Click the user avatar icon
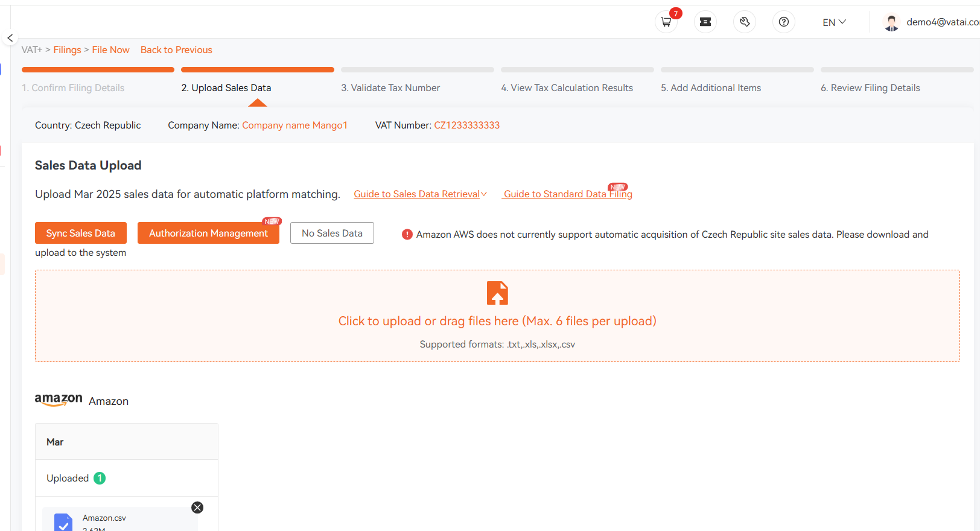 [891, 22]
